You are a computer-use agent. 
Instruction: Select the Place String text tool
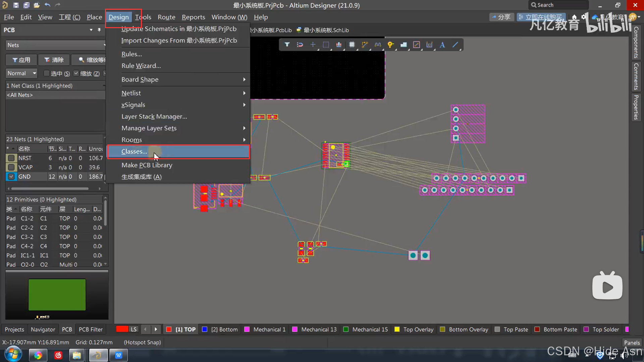coord(442,45)
